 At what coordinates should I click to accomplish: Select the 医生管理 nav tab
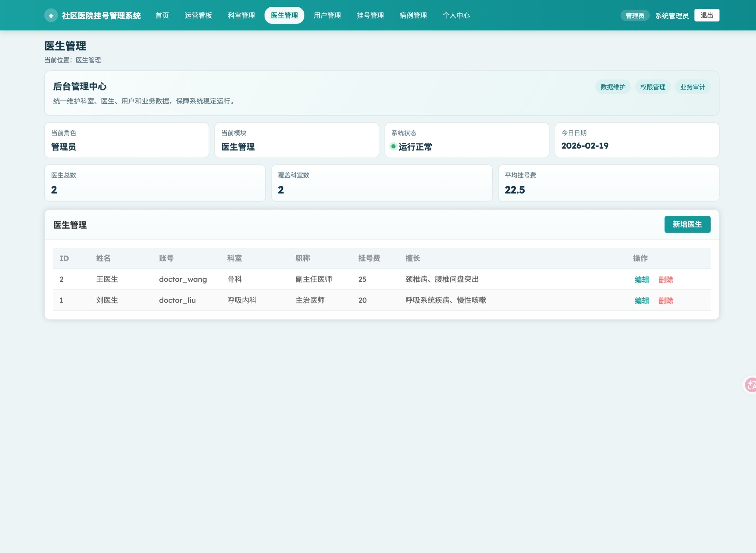284,15
